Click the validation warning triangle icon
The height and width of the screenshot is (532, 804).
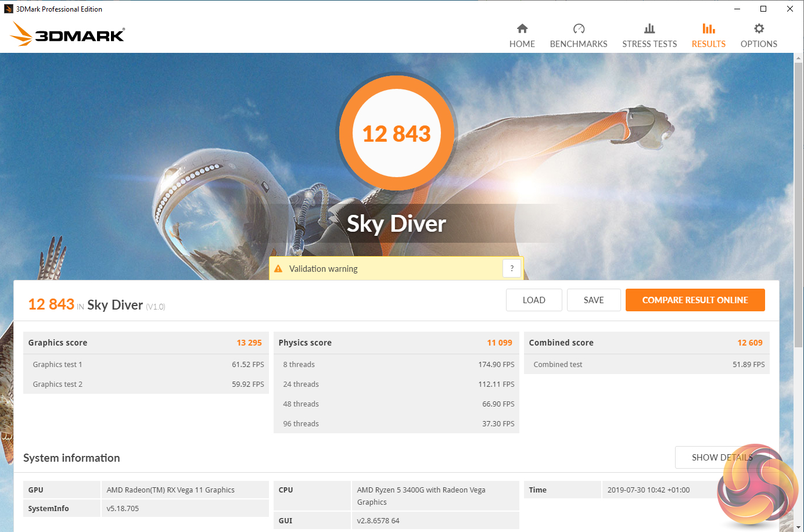tap(278, 269)
